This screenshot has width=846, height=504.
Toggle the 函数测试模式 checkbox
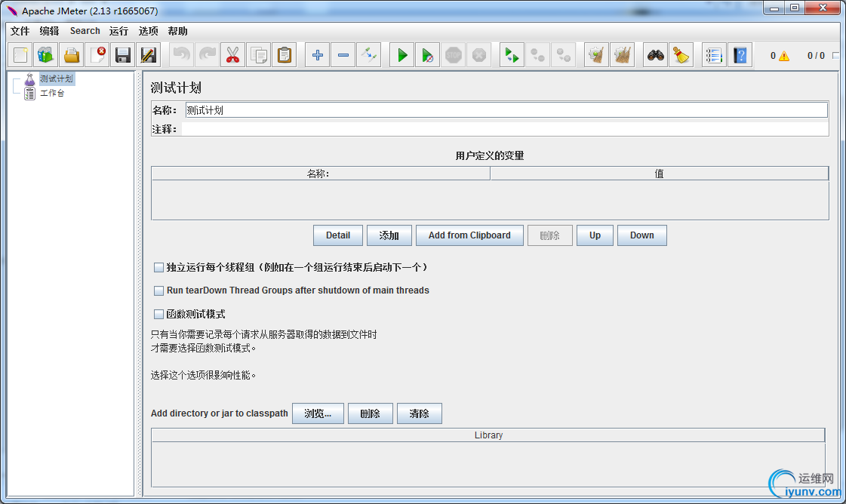pos(158,314)
